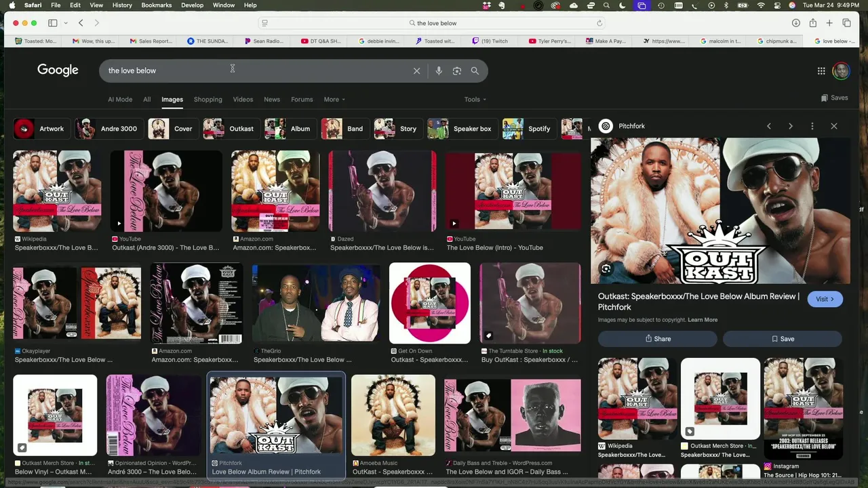Click the Google search magnifier button
The height and width of the screenshot is (488, 868).
point(475,70)
